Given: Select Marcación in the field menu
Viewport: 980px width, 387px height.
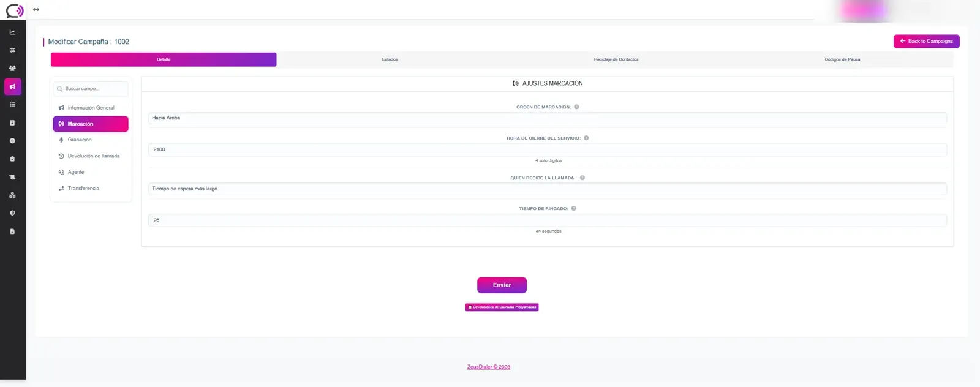Looking at the screenshot, I should (x=91, y=124).
